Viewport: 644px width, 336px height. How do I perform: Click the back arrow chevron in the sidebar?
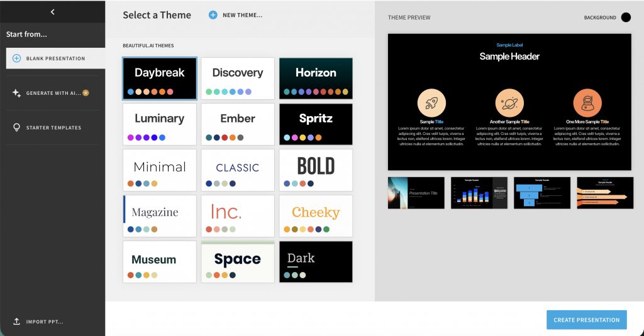tap(53, 12)
